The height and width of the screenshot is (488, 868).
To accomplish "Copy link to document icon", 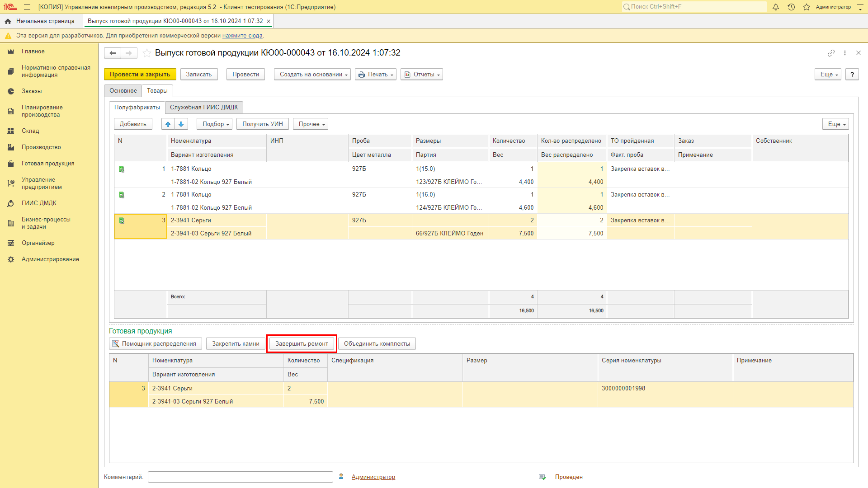I will coord(831,53).
